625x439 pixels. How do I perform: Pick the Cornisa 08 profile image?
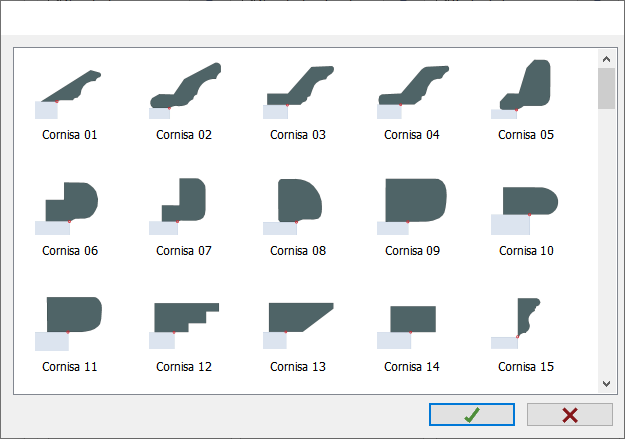[x=293, y=207]
